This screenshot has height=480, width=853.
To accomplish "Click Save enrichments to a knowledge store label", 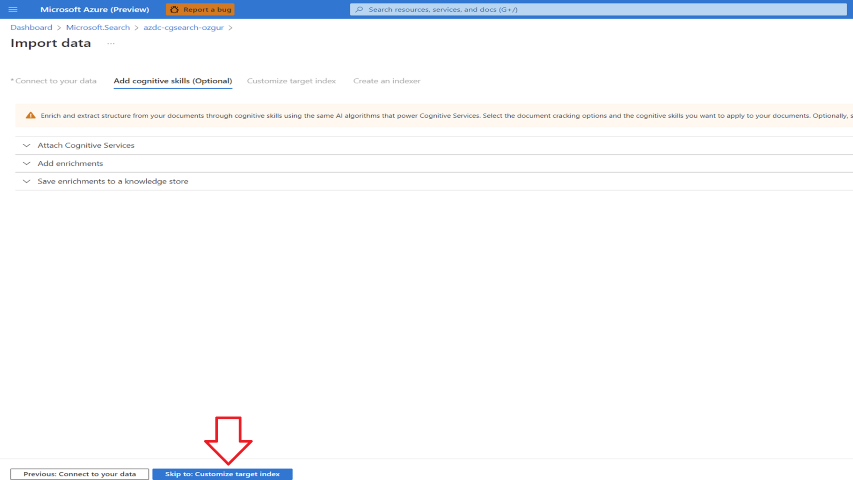I will 113,181.
